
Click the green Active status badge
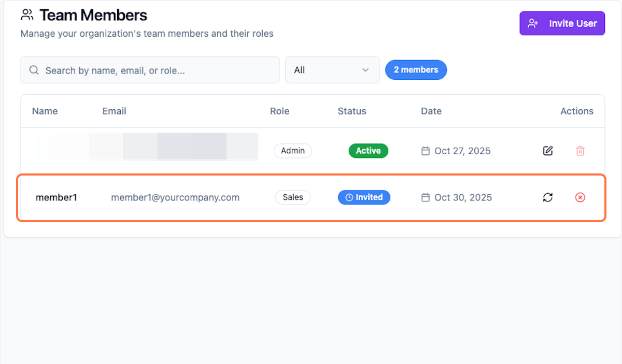368,151
